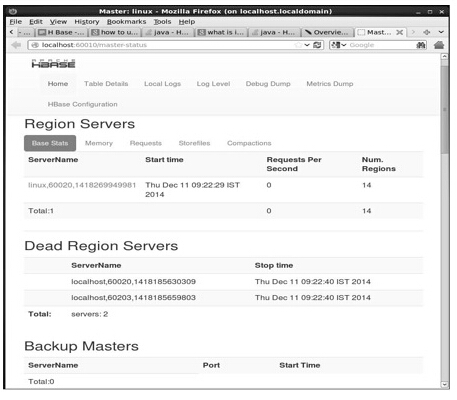The image size is (457, 400).
Task: Click the 'Requests Per Second' column header
Action: tap(294, 164)
